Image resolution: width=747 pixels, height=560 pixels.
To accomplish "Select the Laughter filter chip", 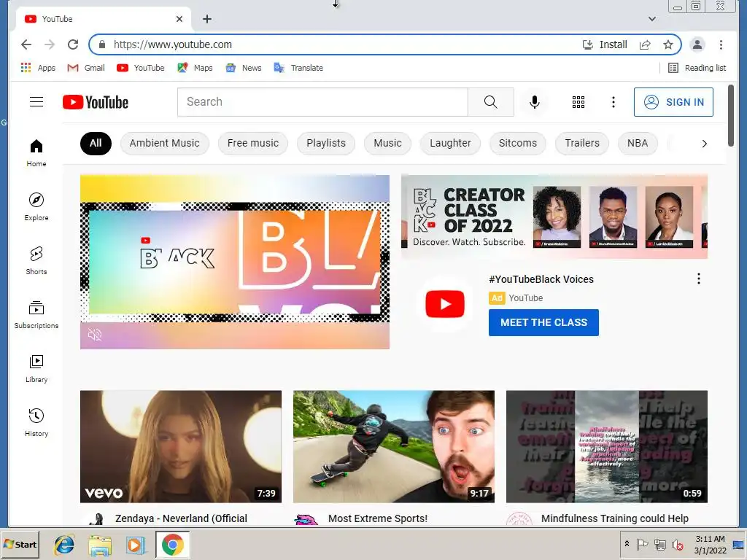I will tap(450, 144).
